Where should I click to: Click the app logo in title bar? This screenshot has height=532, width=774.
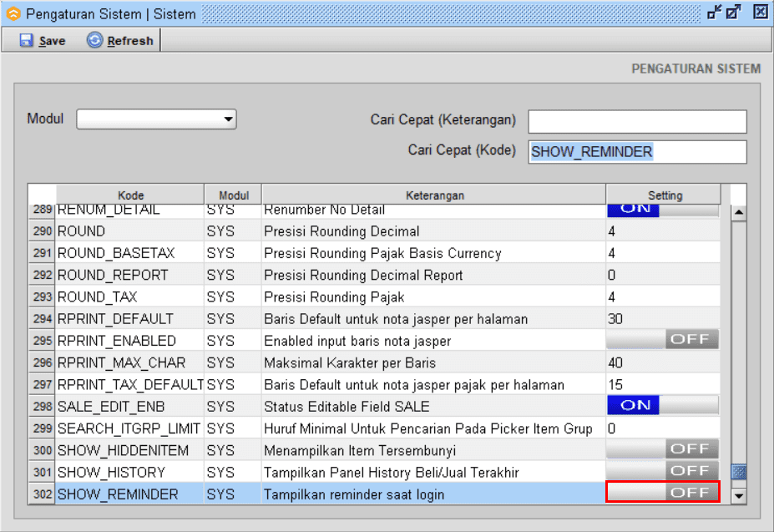click(13, 13)
